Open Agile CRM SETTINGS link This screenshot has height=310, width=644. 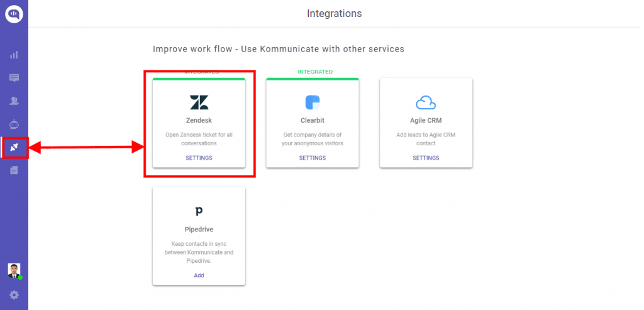click(426, 158)
